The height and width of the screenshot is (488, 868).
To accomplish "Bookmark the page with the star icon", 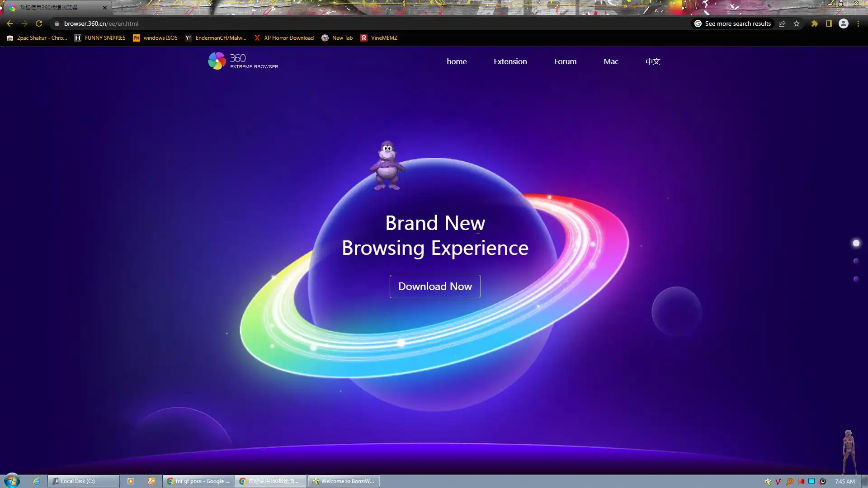I will pos(797,23).
